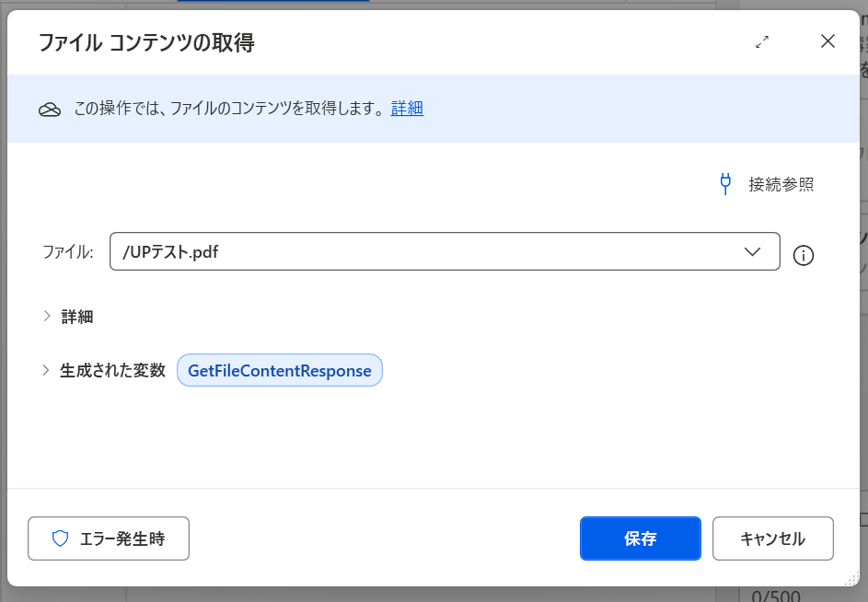Click the ファイル input field showing /UPテスト.pdf

(445, 251)
